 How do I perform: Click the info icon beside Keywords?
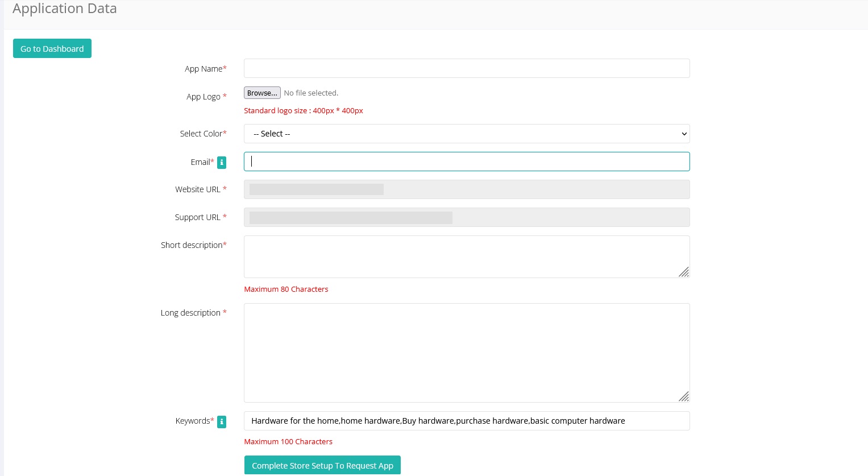coord(222,421)
